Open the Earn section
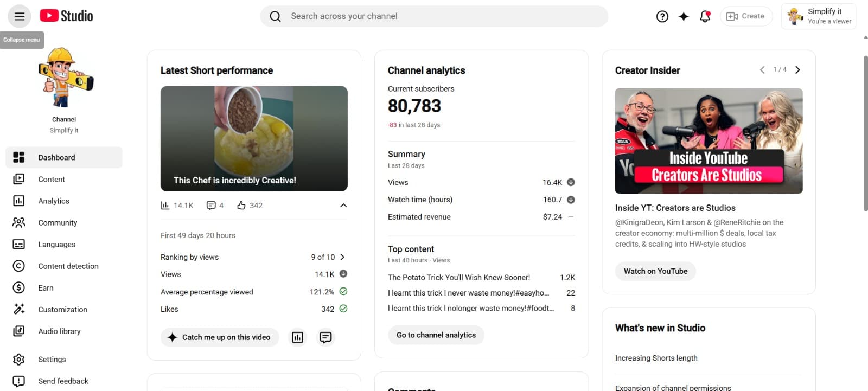The height and width of the screenshot is (391, 868). click(64, 287)
